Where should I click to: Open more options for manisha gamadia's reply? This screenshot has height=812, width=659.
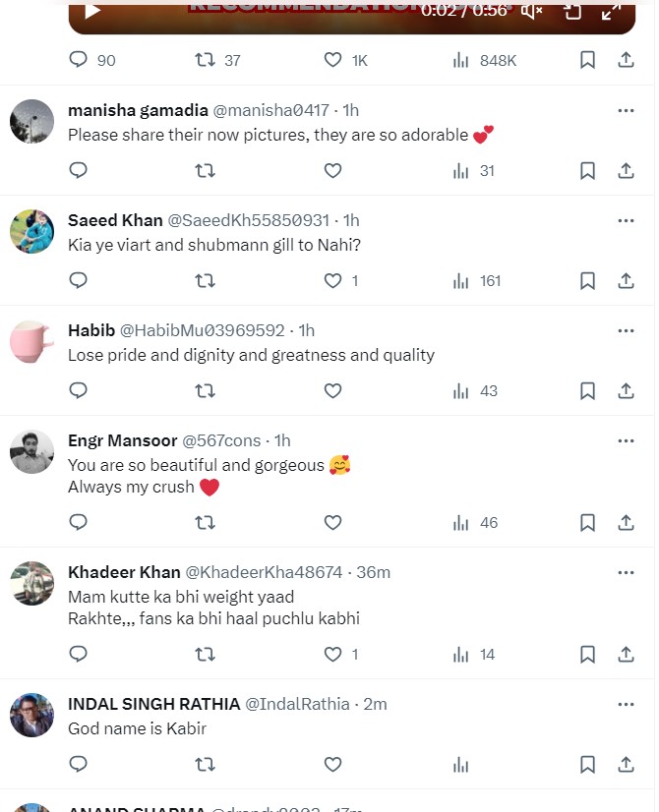pos(626,110)
